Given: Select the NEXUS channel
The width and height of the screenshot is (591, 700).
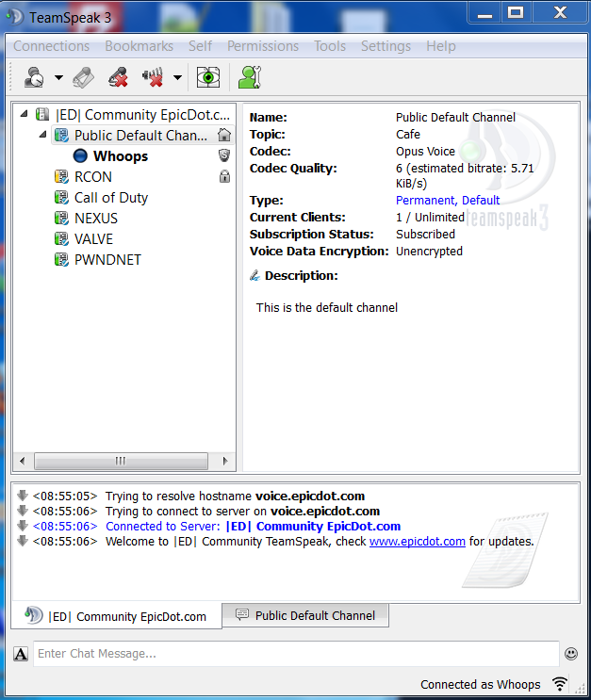Looking at the screenshot, I should tap(95, 219).
